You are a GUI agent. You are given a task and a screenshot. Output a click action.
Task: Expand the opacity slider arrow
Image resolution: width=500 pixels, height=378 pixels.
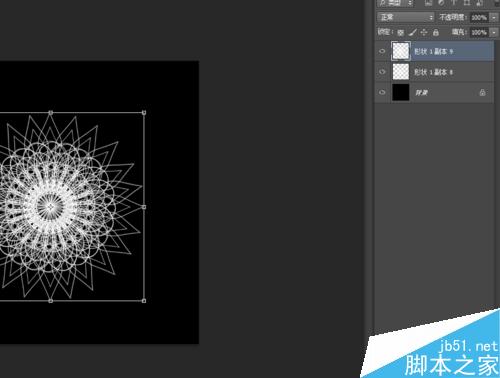coord(494,18)
